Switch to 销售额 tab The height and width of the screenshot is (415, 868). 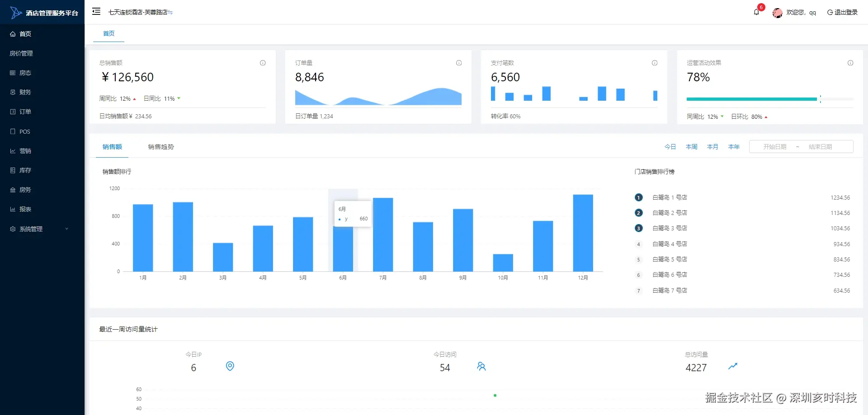pos(112,147)
